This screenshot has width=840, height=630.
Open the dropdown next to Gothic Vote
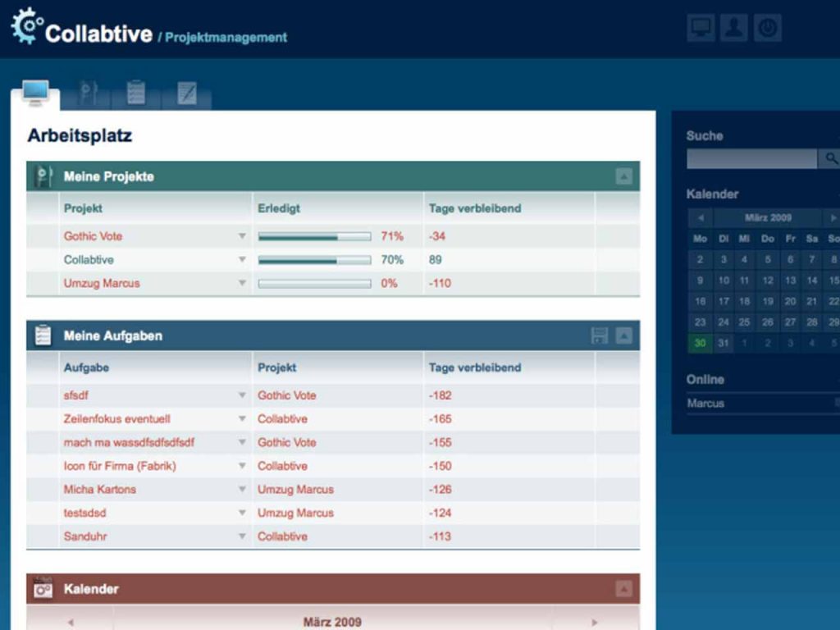click(x=242, y=236)
